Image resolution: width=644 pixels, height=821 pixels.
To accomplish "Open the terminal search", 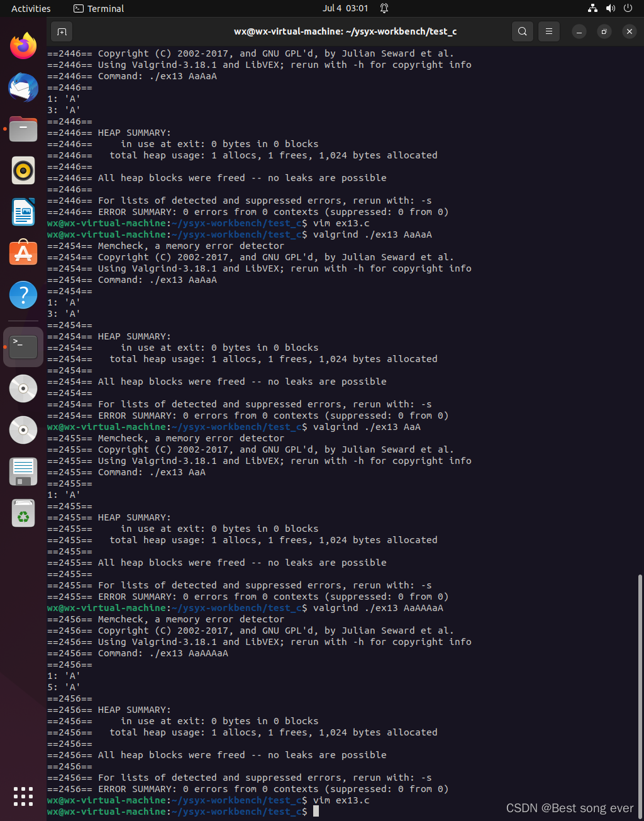I will [522, 31].
